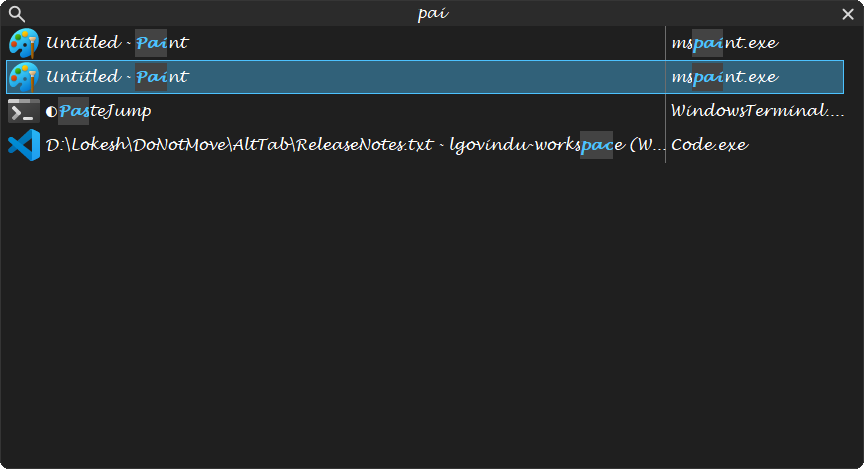Click the Paint palette icon in the unselected row
The height and width of the screenshot is (469, 864).
click(24, 43)
